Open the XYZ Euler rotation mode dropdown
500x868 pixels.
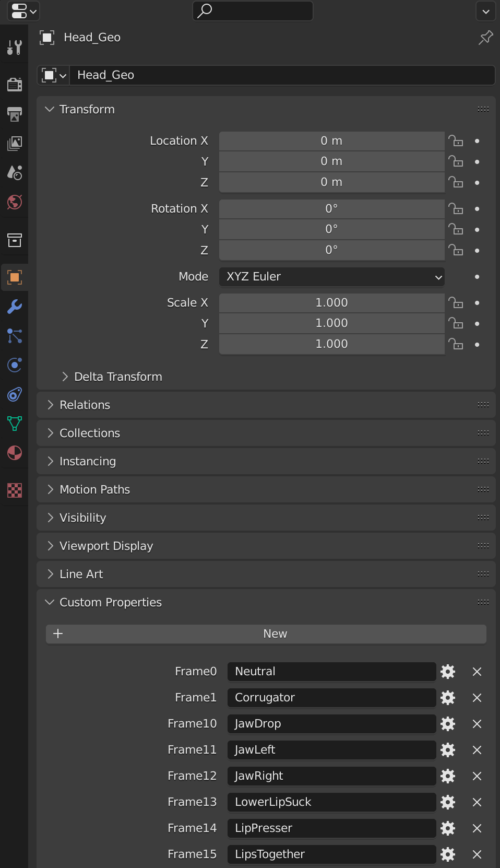click(x=332, y=277)
